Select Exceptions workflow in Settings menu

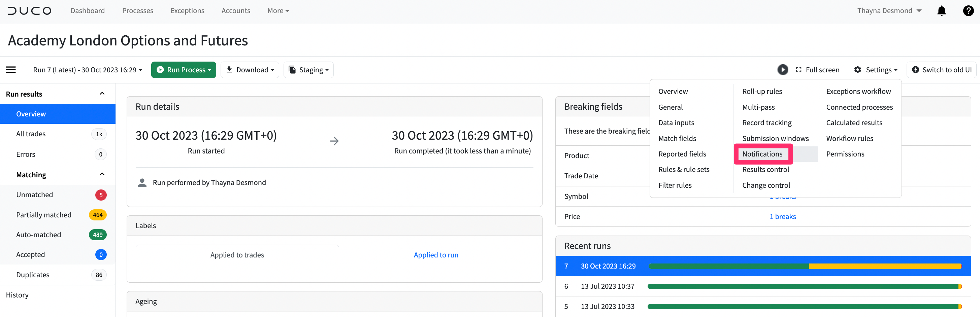pyautogui.click(x=859, y=91)
